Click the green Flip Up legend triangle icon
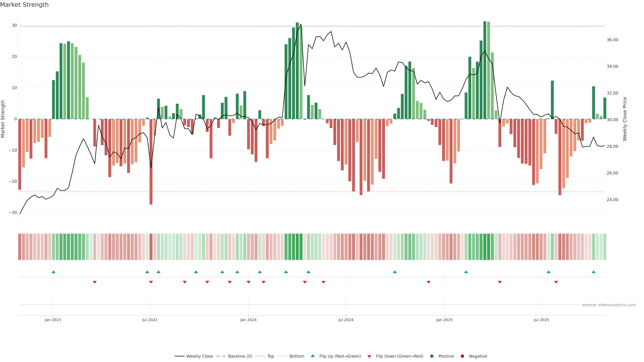 pyautogui.click(x=312, y=356)
